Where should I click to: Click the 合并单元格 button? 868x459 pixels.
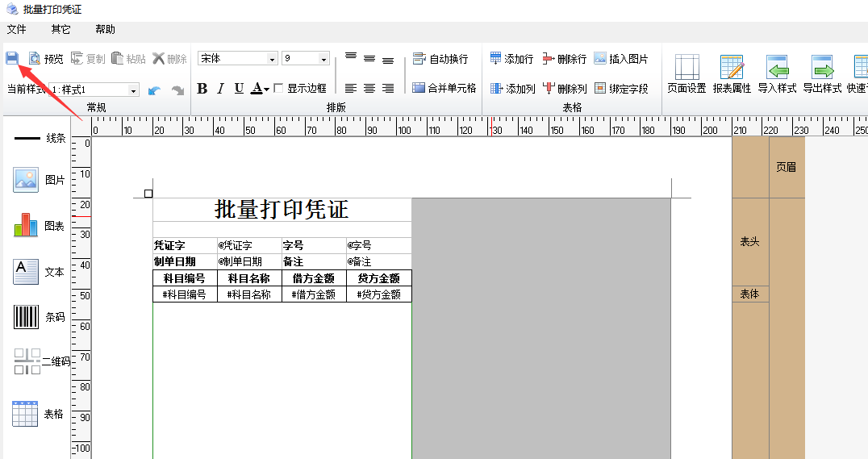click(x=444, y=88)
